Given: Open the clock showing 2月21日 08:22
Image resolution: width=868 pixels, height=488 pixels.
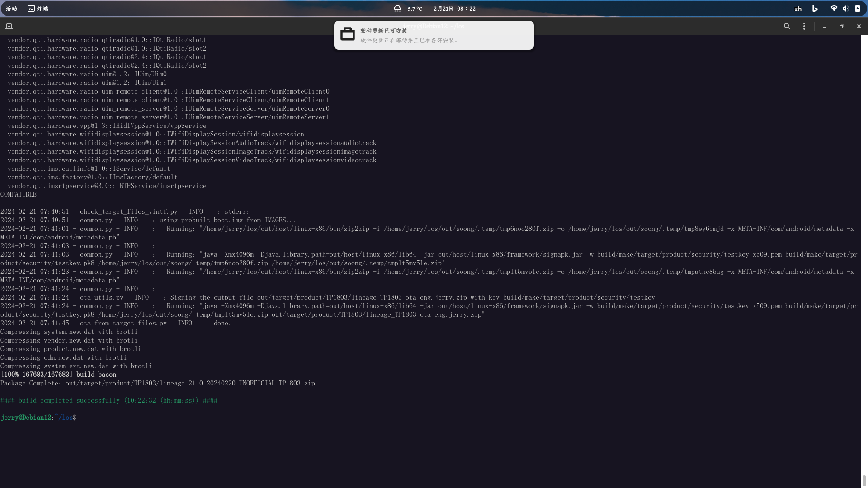Looking at the screenshot, I should (454, 9).
